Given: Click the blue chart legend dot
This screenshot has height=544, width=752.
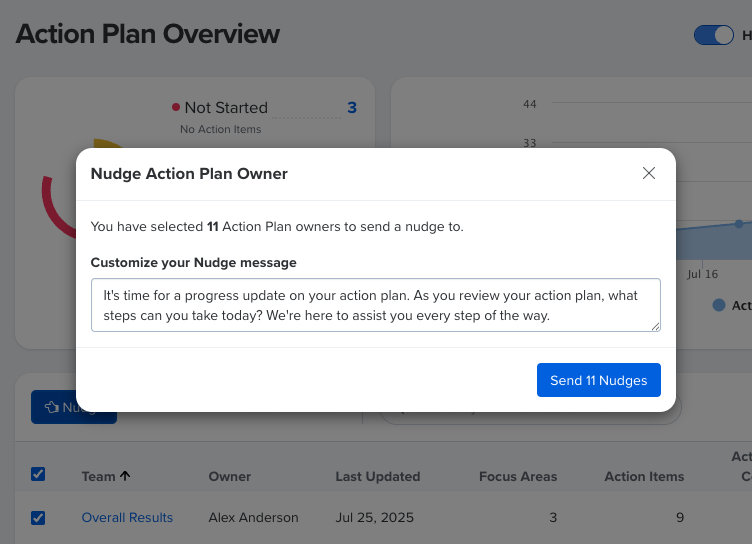Looking at the screenshot, I should click(x=719, y=305).
